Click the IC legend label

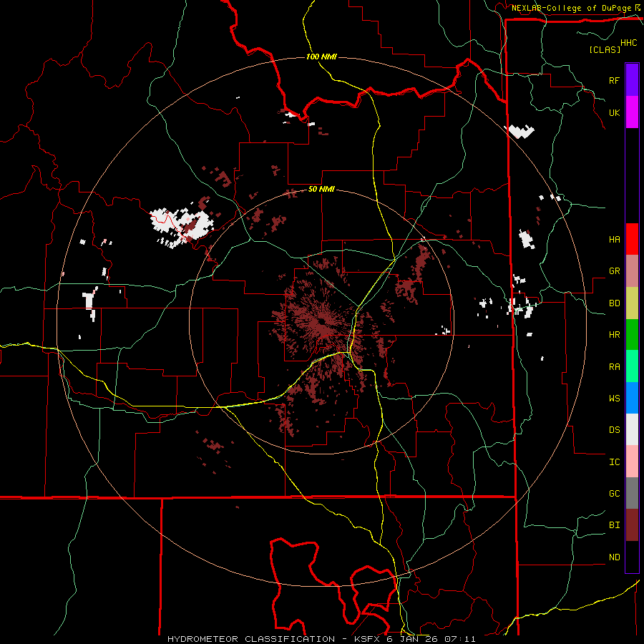pos(614,462)
